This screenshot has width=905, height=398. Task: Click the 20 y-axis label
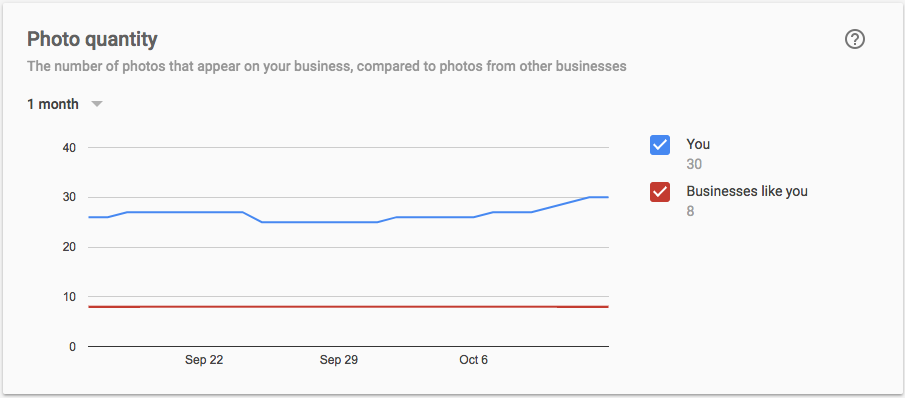click(69, 247)
